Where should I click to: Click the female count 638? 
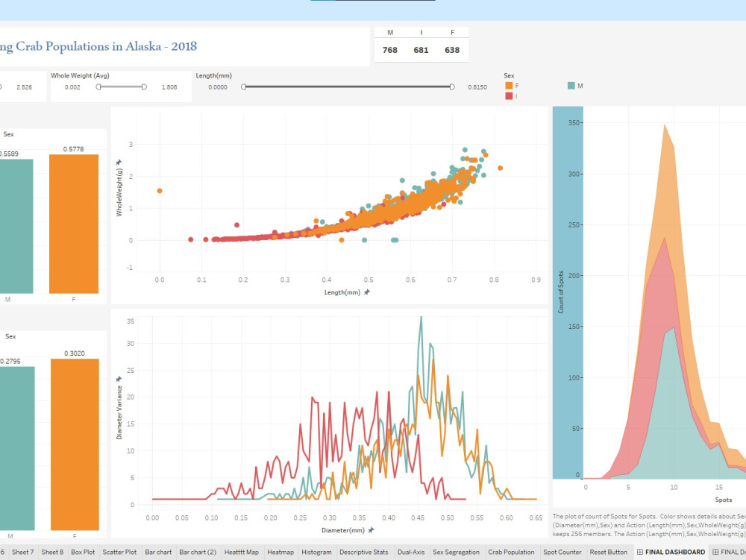point(453,50)
